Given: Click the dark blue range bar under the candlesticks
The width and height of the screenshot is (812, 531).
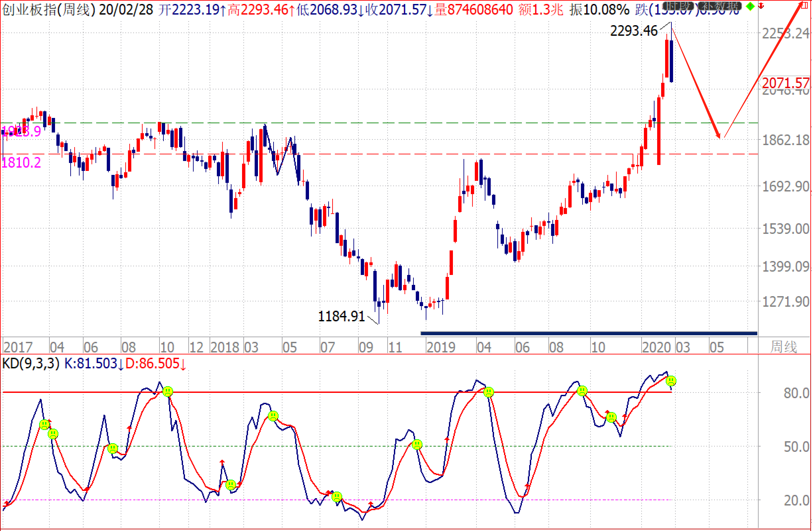Looking at the screenshot, I should click(589, 333).
